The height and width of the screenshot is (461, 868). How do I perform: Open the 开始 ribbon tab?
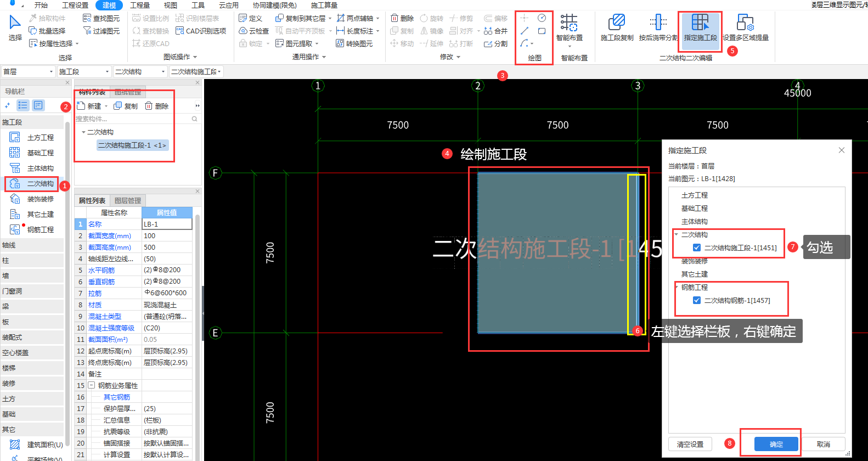click(x=41, y=5)
